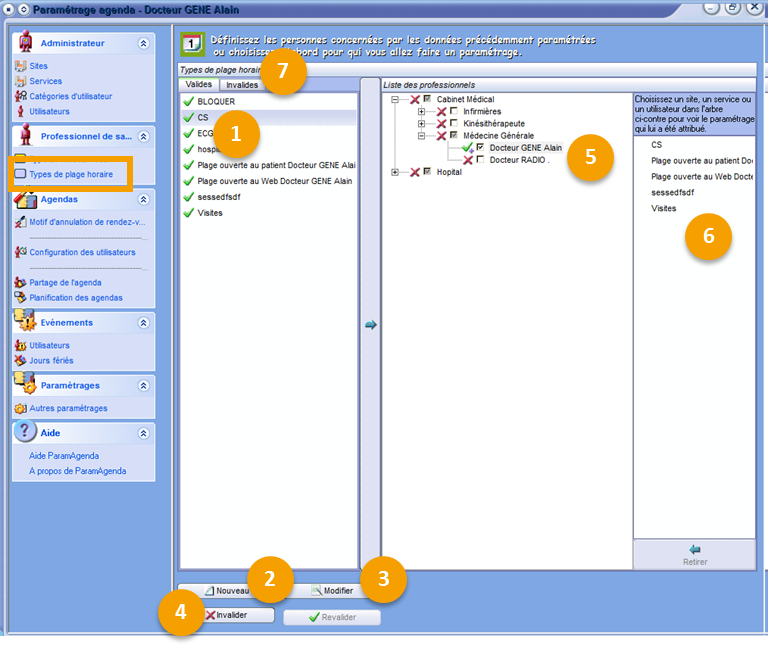Click the Sites icon in Administrateur section
This screenshot has width=768, height=650.
point(20,66)
